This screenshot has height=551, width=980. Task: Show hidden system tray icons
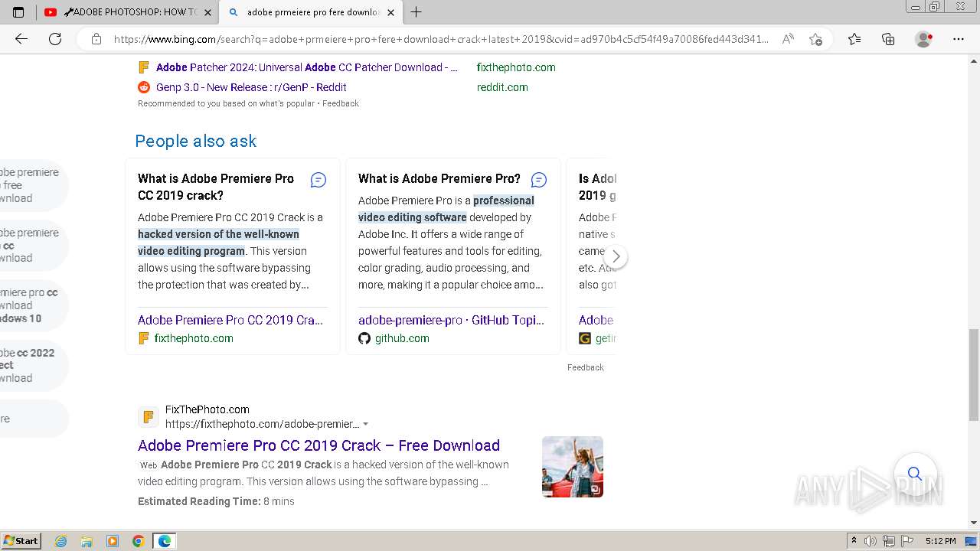(854, 541)
